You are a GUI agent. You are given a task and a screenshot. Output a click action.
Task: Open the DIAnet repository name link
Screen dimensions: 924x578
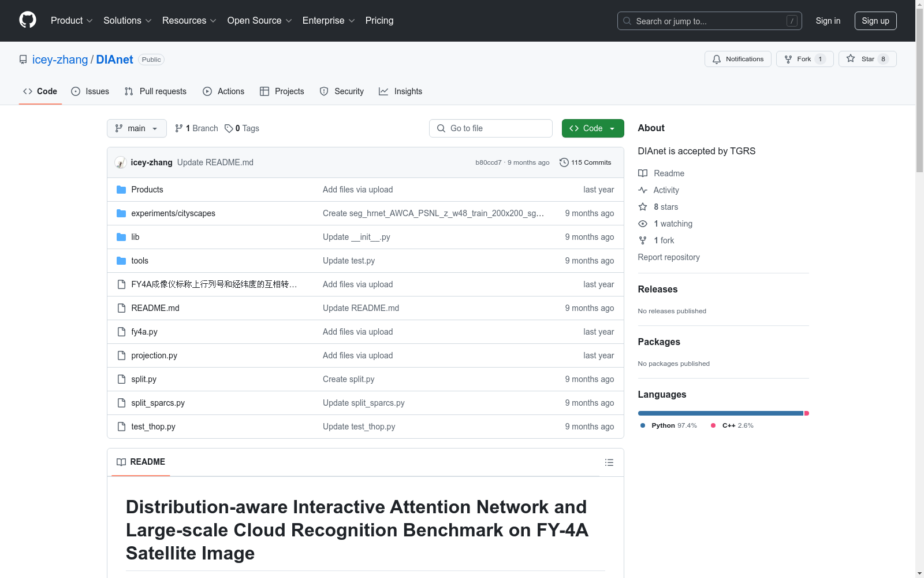[114, 60]
